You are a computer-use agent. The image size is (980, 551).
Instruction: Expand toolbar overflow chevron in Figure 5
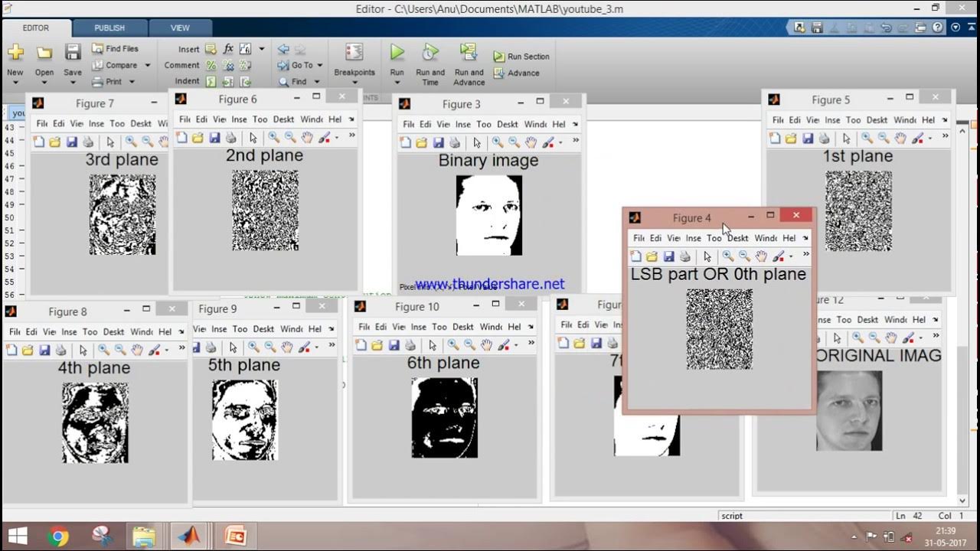point(945,137)
